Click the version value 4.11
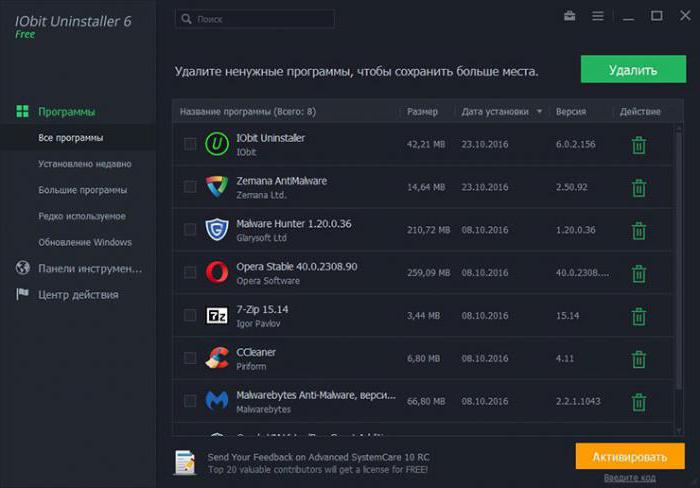Image resolution: width=700 pixels, height=488 pixels. [565, 359]
